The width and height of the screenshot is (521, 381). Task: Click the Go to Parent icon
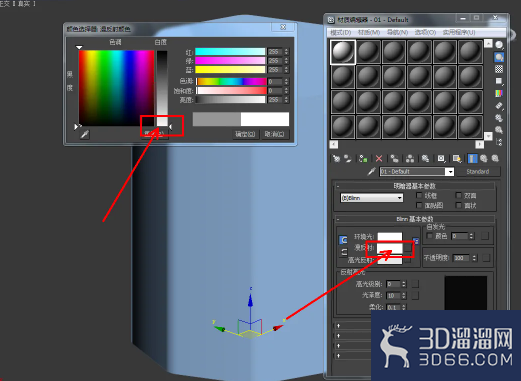point(484,159)
